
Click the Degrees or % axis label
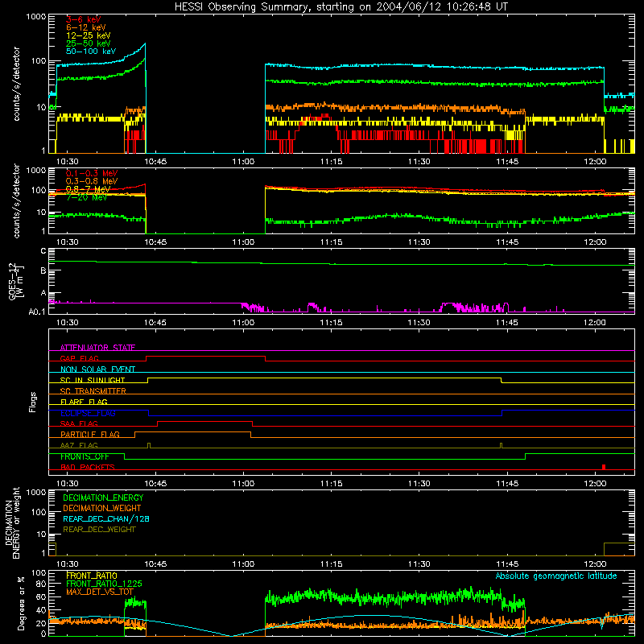tap(21, 603)
